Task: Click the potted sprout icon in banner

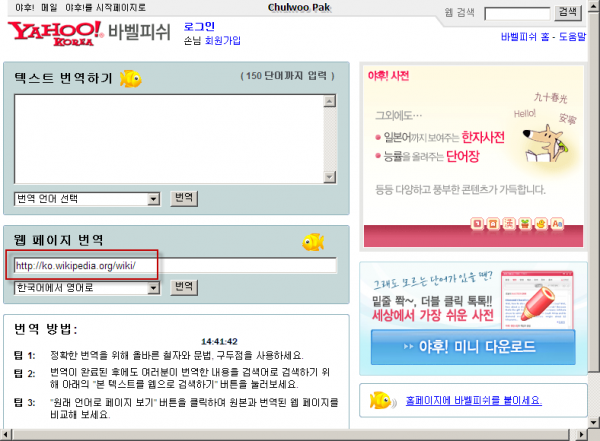Action: pos(525,224)
